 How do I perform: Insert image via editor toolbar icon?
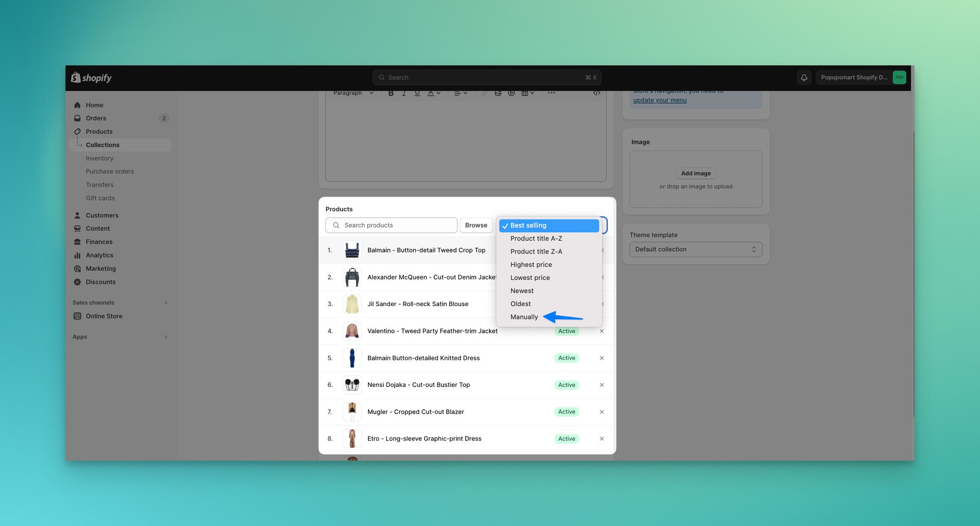[x=498, y=93]
